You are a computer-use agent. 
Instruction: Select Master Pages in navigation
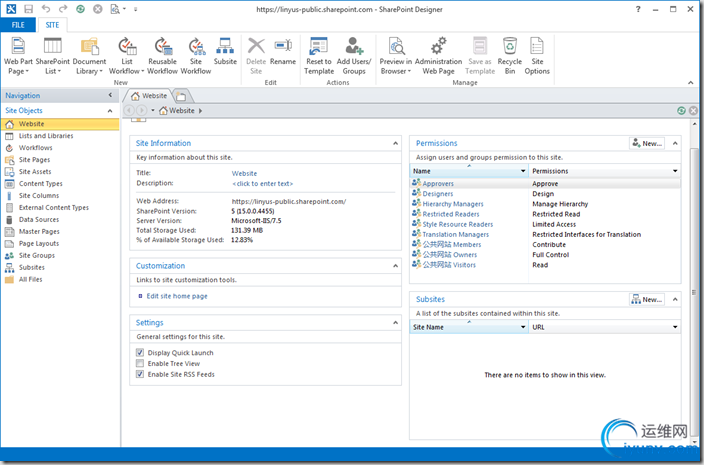(39, 231)
